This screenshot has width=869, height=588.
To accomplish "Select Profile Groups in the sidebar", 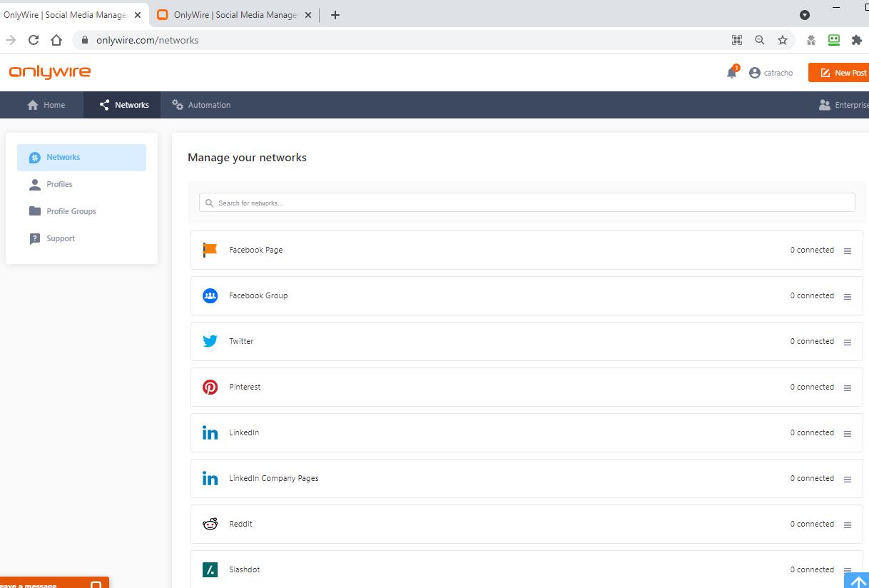I will 71,211.
